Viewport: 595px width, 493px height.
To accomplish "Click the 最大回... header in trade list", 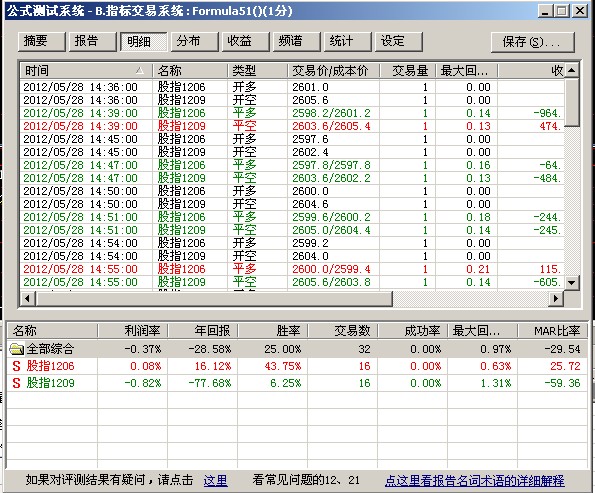I will click(x=466, y=71).
